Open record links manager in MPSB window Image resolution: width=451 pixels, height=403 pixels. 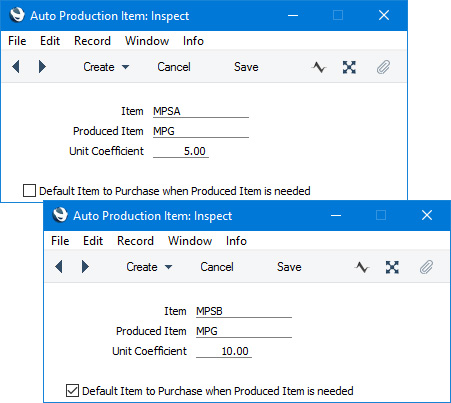[392, 267]
